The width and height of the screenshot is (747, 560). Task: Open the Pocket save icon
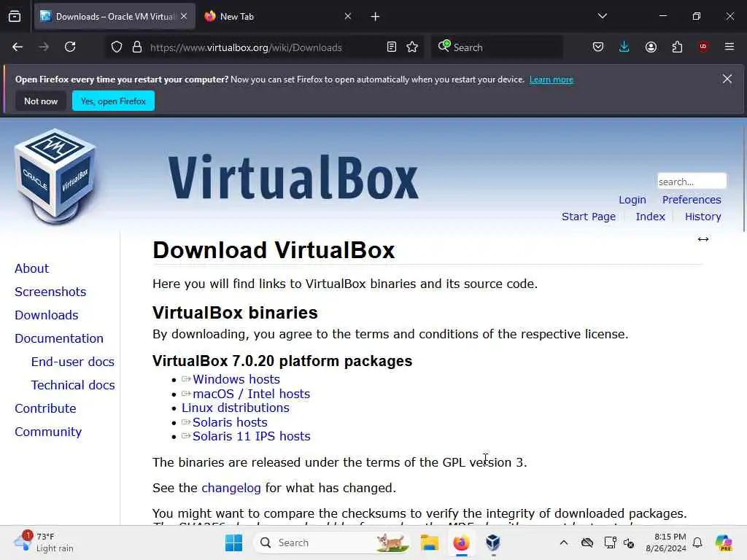click(x=598, y=47)
